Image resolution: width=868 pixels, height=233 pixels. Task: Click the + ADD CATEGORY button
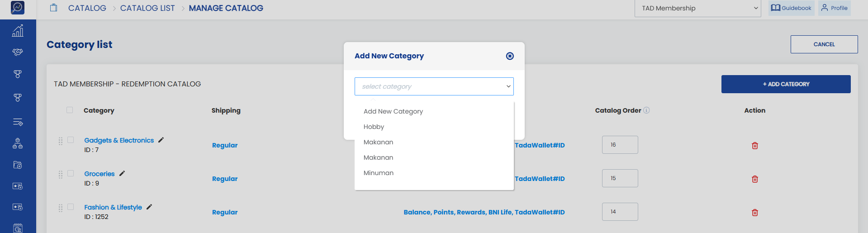[786, 84]
